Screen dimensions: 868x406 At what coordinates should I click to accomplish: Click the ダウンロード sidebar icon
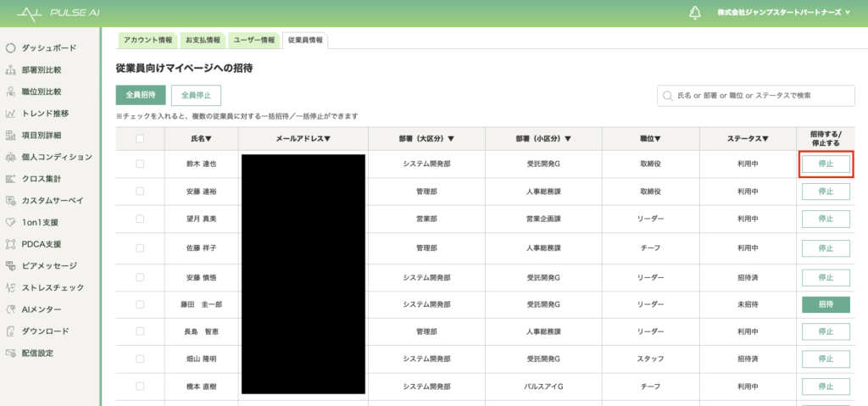(10, 331)
